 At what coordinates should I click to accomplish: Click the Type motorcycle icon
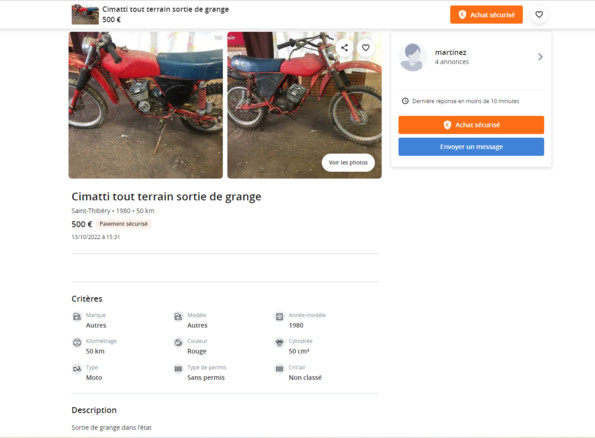click(x=77, y=369)
